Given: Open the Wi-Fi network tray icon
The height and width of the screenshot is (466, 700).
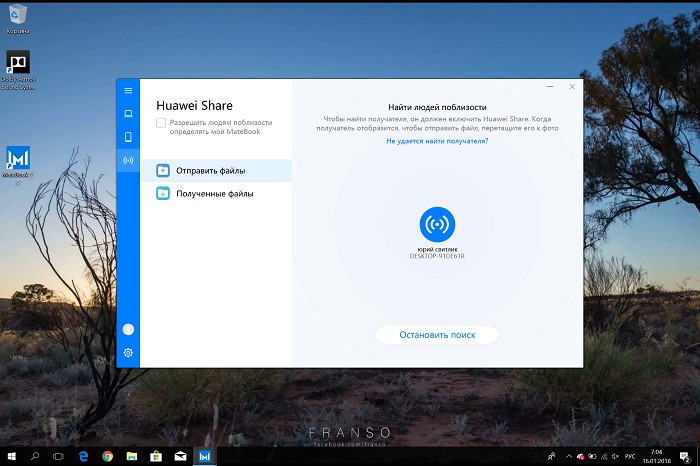Looking at the screenshot, I should tap(604, 456).
